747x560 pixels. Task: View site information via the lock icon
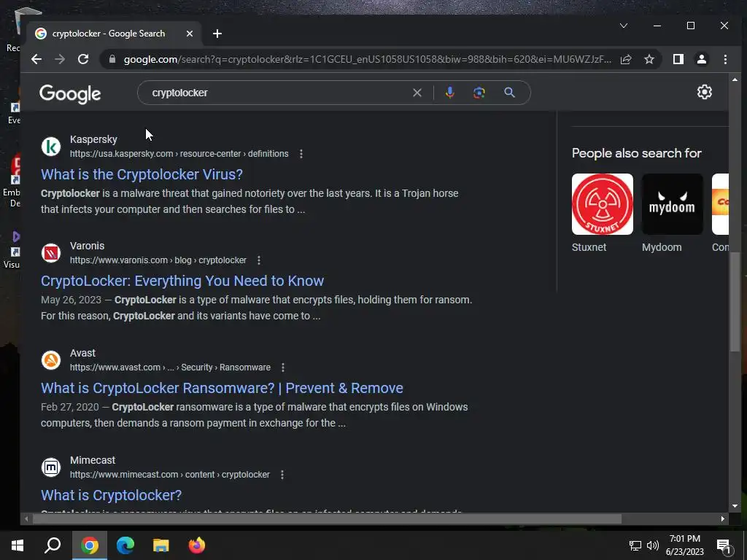click(x=112, y=59)
